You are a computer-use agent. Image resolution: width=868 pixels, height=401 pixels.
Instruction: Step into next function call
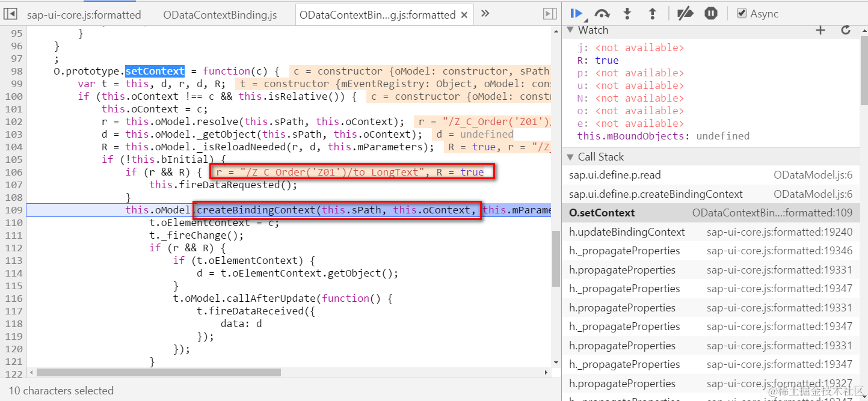coord(627,13)
